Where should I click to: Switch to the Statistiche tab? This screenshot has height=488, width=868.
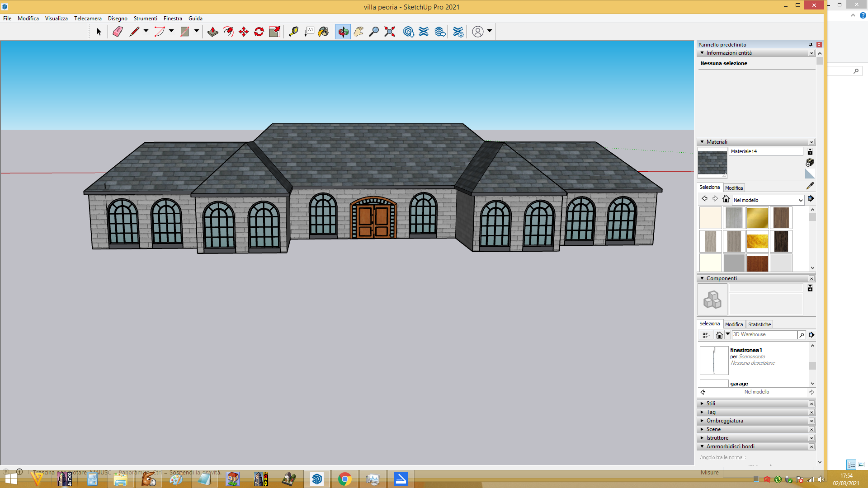[759, 324]
